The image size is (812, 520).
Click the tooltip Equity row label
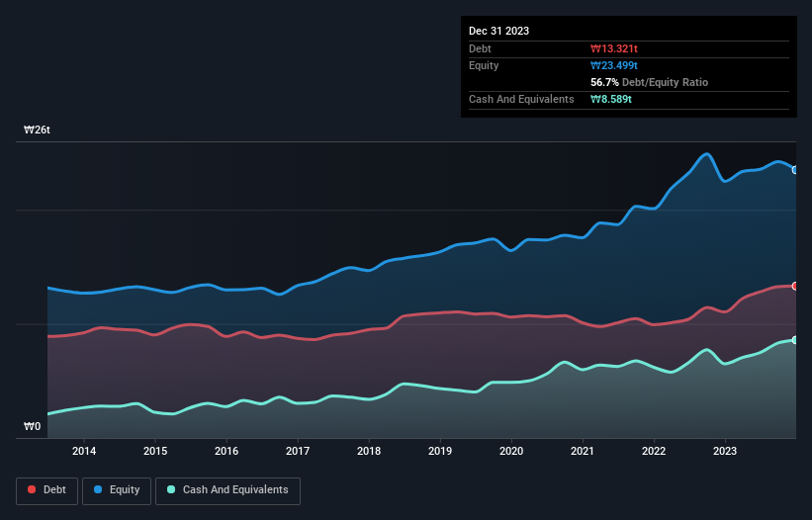pos(484,65)
